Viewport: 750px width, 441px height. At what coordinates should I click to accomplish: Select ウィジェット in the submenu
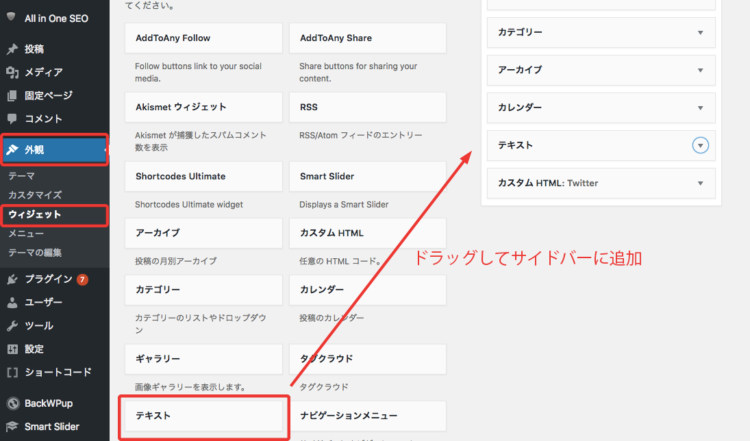coord(35,214)
